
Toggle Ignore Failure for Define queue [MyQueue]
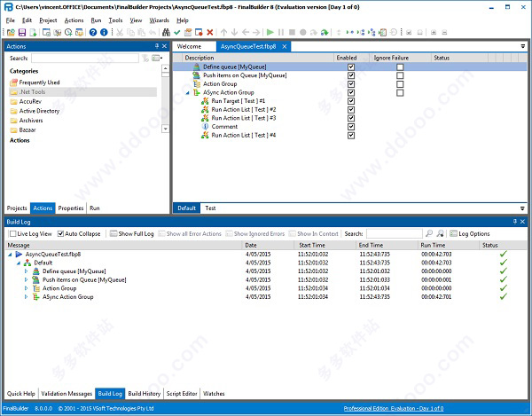point(400,67)
